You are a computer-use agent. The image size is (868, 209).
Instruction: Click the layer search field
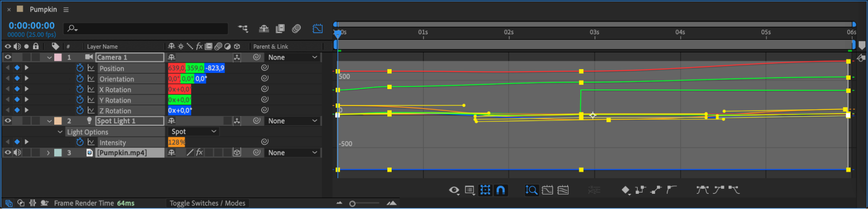point(146,29)
